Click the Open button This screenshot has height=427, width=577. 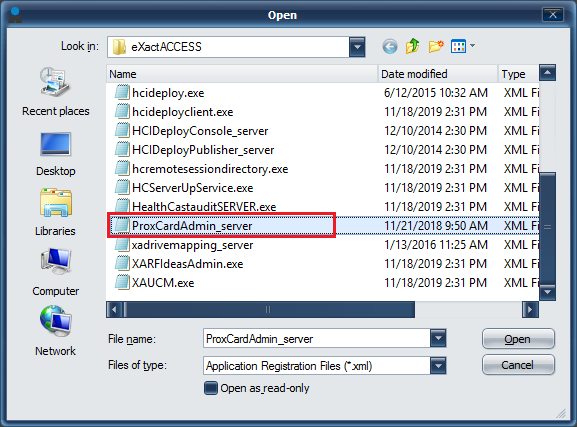[518, 339]
